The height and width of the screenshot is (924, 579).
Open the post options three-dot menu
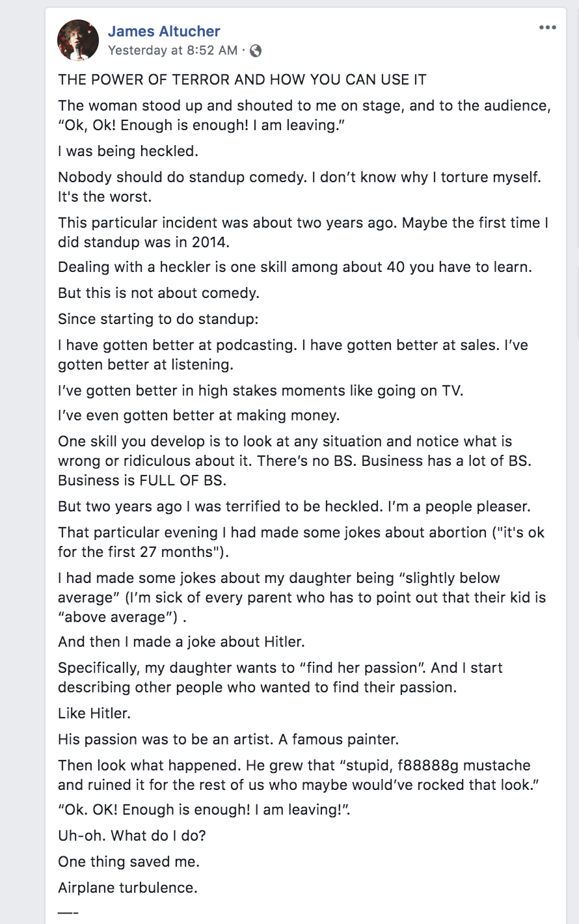(548, 28)
